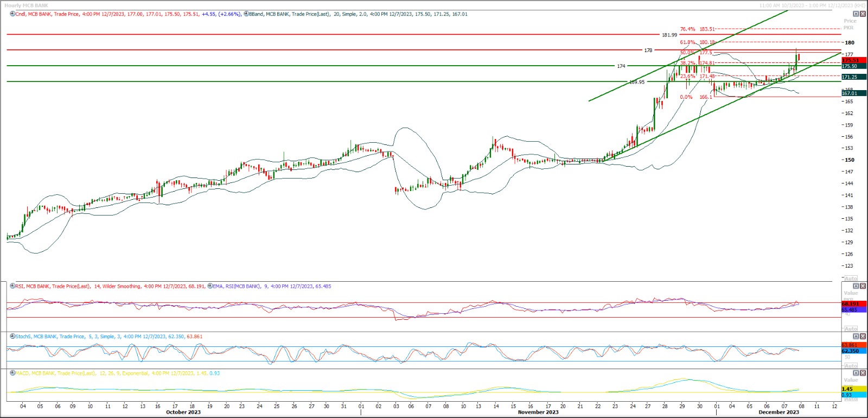Click November 2023 on the time axis
868x418 pixels.
(x=538, y=412)
